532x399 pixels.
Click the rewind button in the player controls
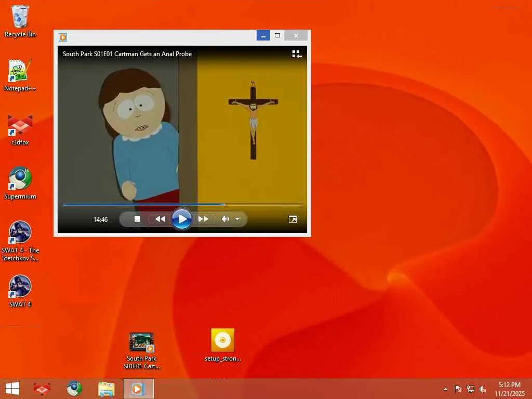pyautogui.click(x=160, y=219)
